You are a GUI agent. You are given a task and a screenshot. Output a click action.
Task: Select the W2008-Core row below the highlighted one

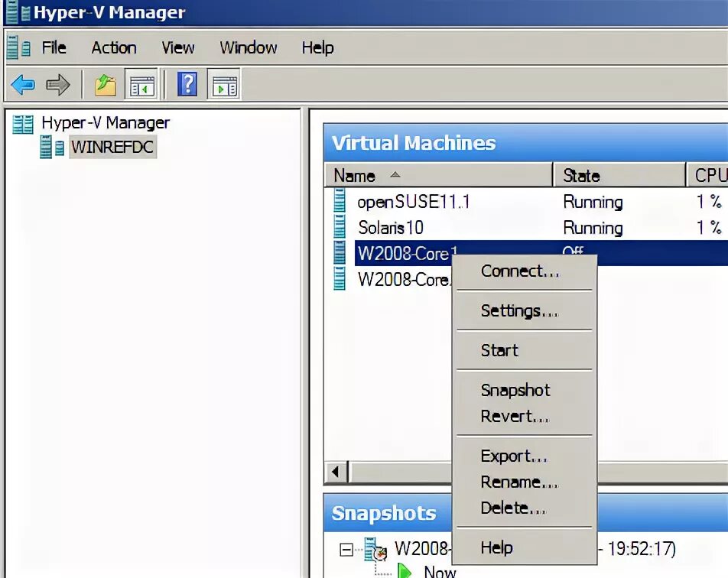(x=404, y=280)
